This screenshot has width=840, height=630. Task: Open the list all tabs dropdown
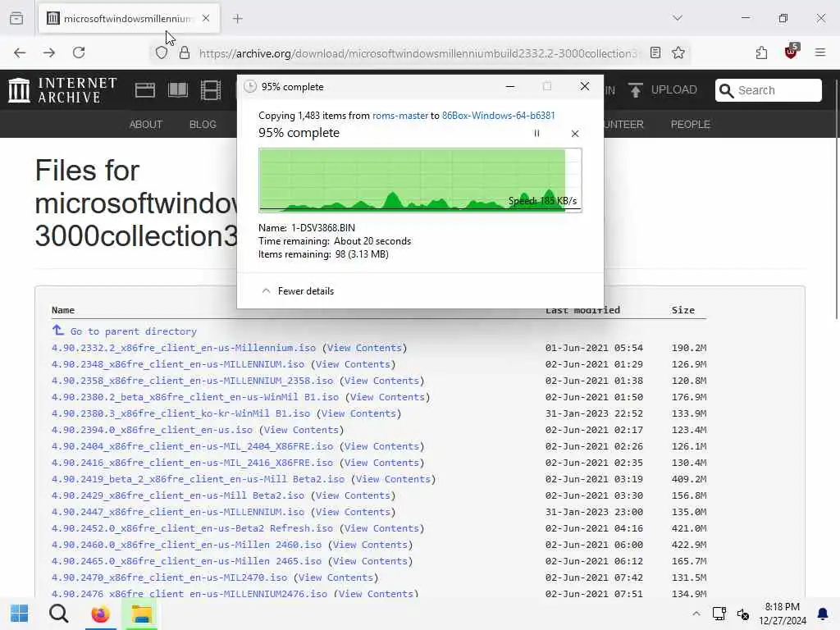point(678,18)
